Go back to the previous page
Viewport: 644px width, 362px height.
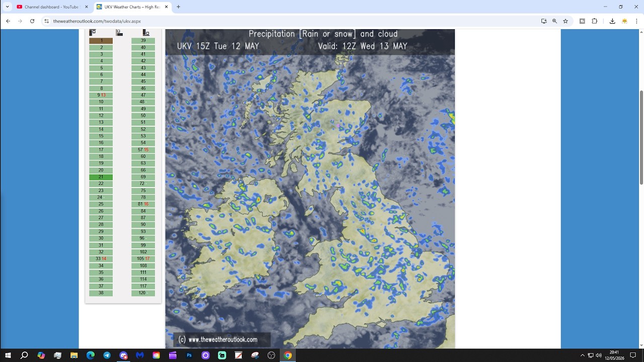8,21
